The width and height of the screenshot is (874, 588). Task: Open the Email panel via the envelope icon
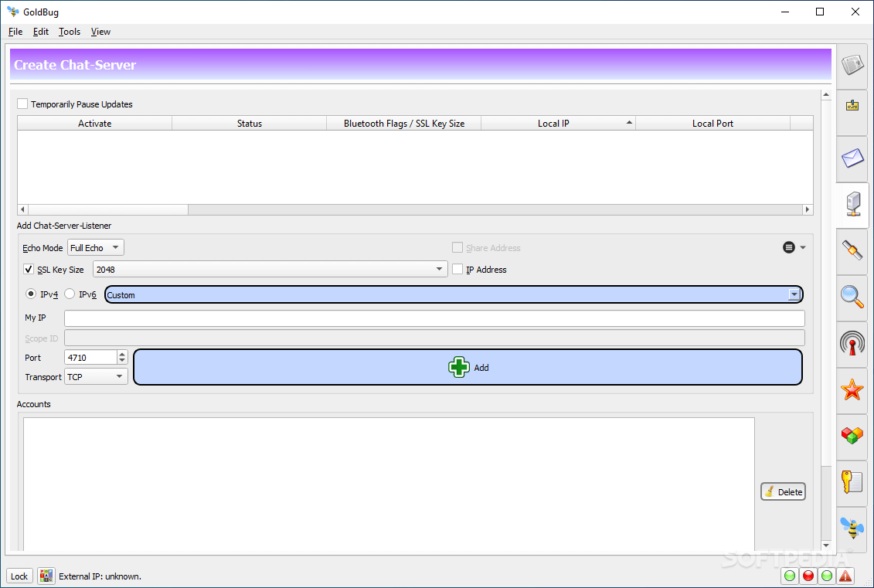(852, 158)
